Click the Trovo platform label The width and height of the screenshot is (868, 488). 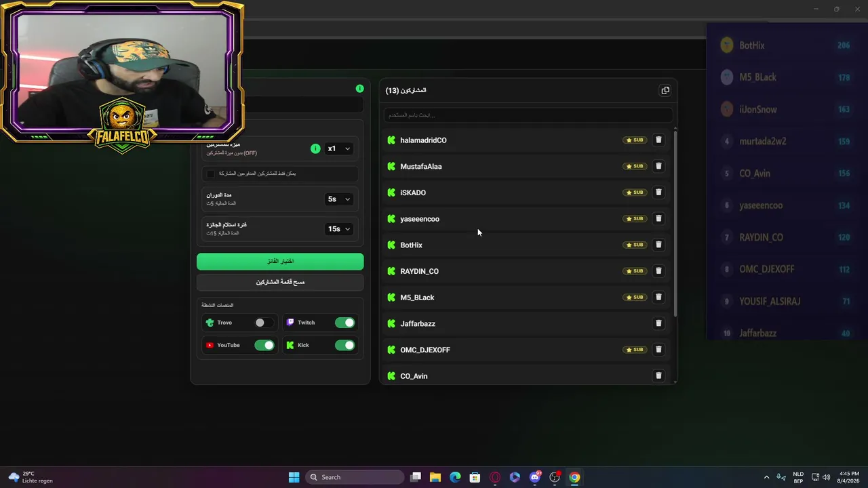coord(224,323)
